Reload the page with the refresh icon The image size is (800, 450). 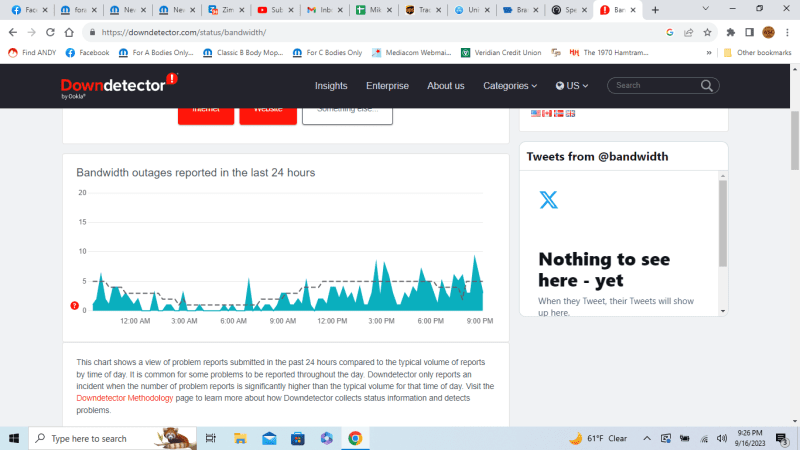click(50, 32)
